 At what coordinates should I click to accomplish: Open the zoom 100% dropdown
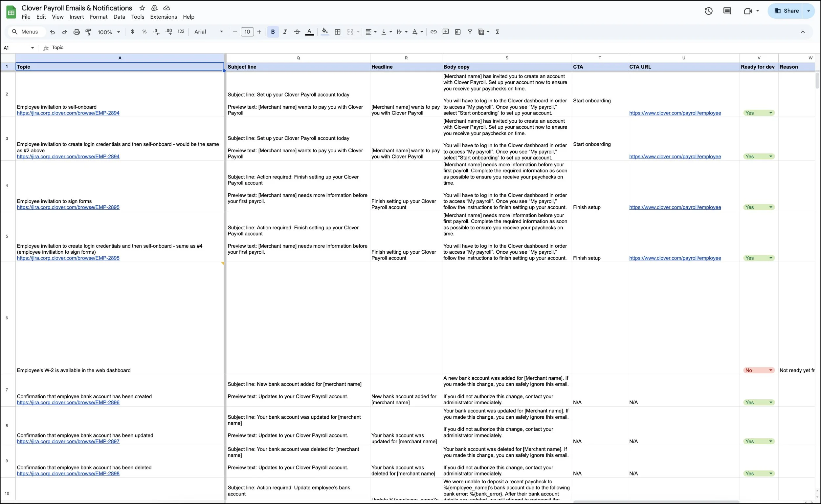tap(108, 32)
